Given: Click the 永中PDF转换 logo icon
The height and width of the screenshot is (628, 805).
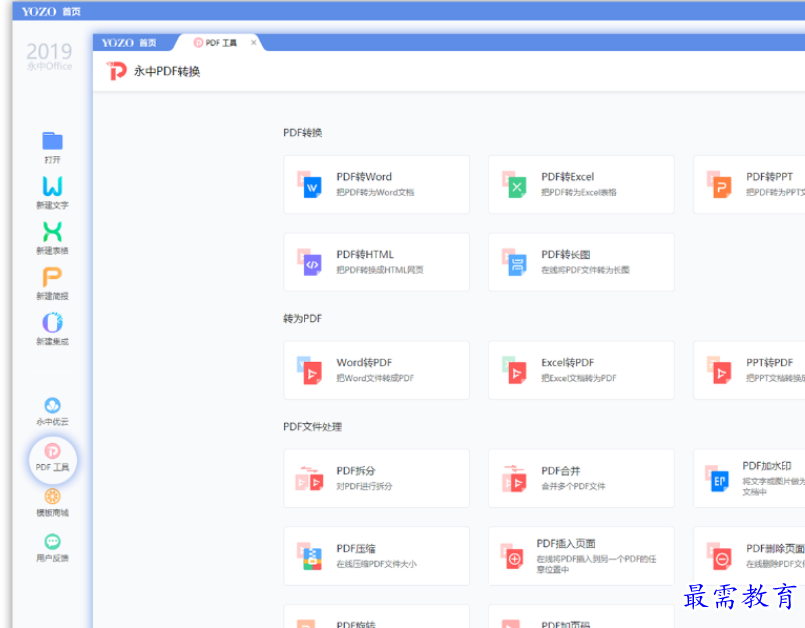Looking at the screenshot, I should [x=117, y=71].
